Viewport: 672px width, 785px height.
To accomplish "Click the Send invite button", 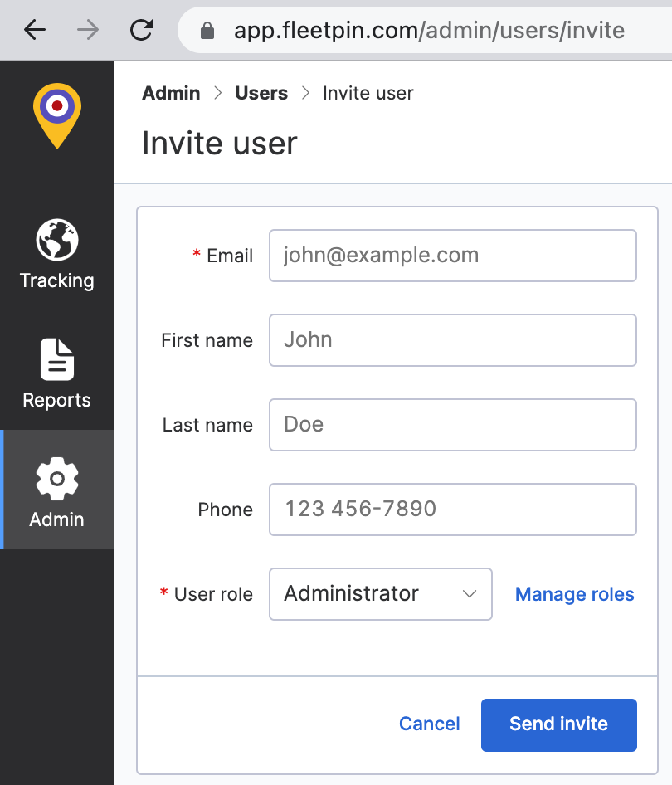I will pyautogui.click(x=558, y=724).
